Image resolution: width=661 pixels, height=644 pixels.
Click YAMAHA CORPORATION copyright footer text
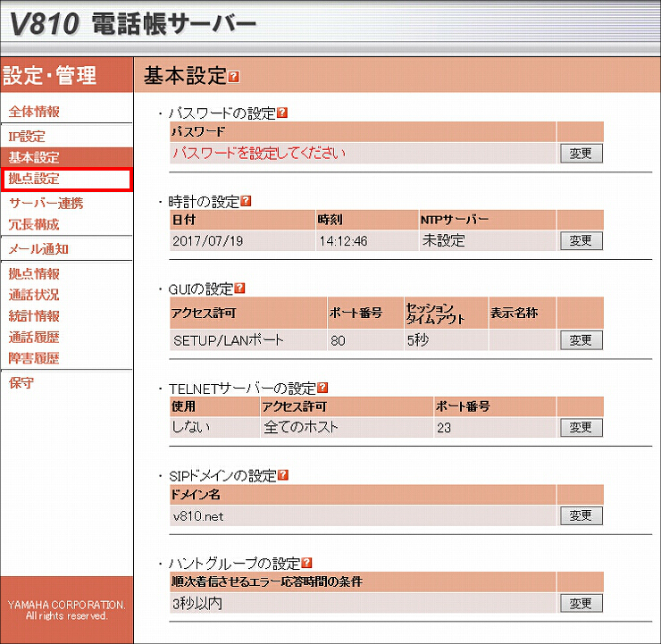[67, 610]
